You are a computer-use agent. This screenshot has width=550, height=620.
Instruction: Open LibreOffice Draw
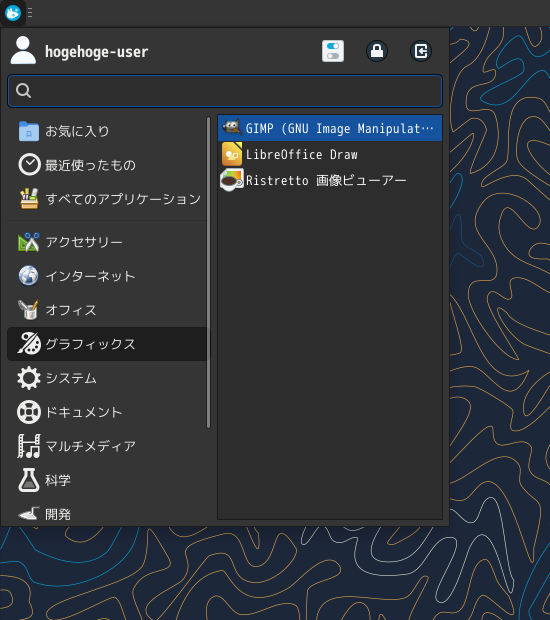point(330,154)
